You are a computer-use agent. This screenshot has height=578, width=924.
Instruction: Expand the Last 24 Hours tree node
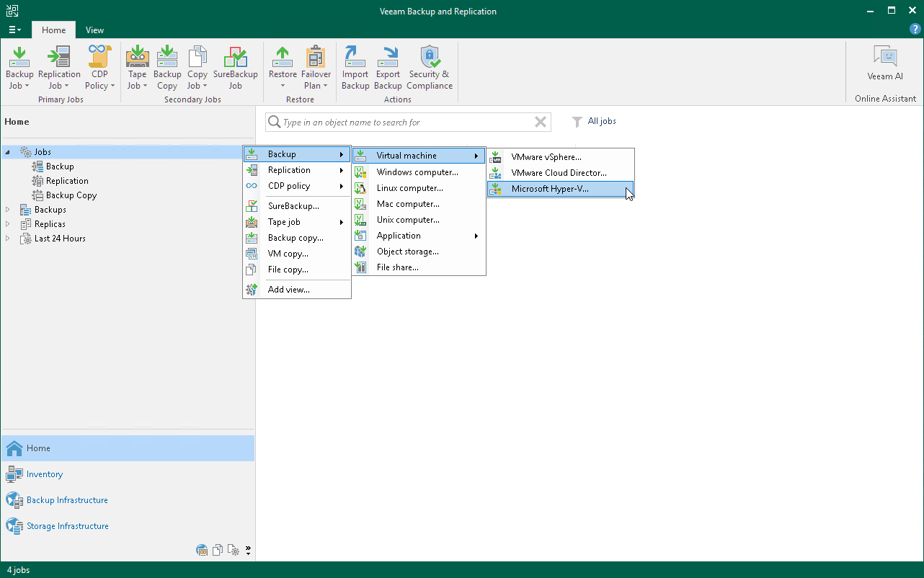(8, 239)
